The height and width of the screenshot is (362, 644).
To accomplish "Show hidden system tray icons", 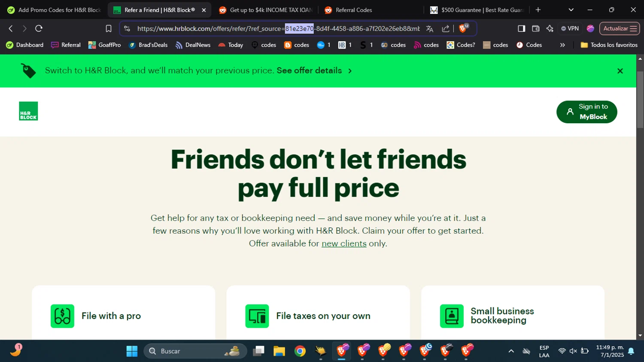I will click(x=511, y=351).
